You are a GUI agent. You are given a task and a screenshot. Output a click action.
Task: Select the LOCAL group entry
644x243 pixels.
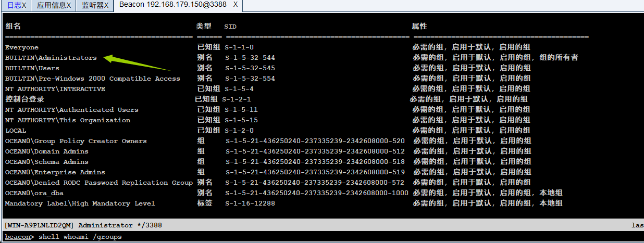point(16,131)
